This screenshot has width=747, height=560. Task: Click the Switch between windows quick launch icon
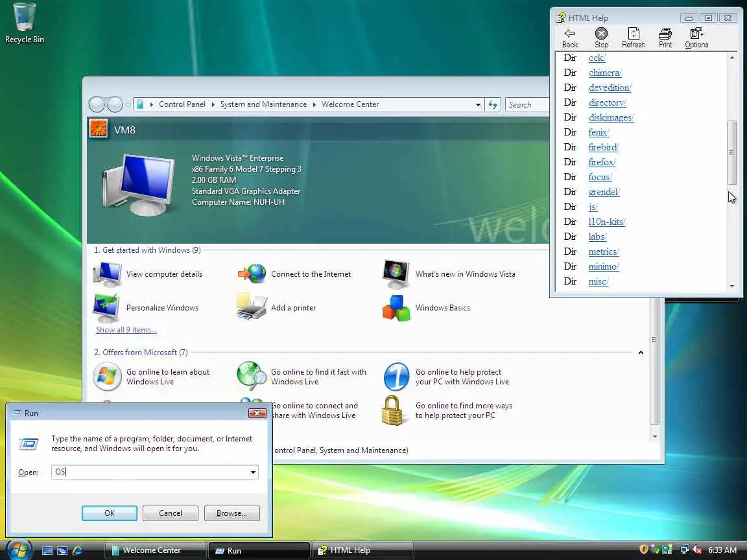62,550
